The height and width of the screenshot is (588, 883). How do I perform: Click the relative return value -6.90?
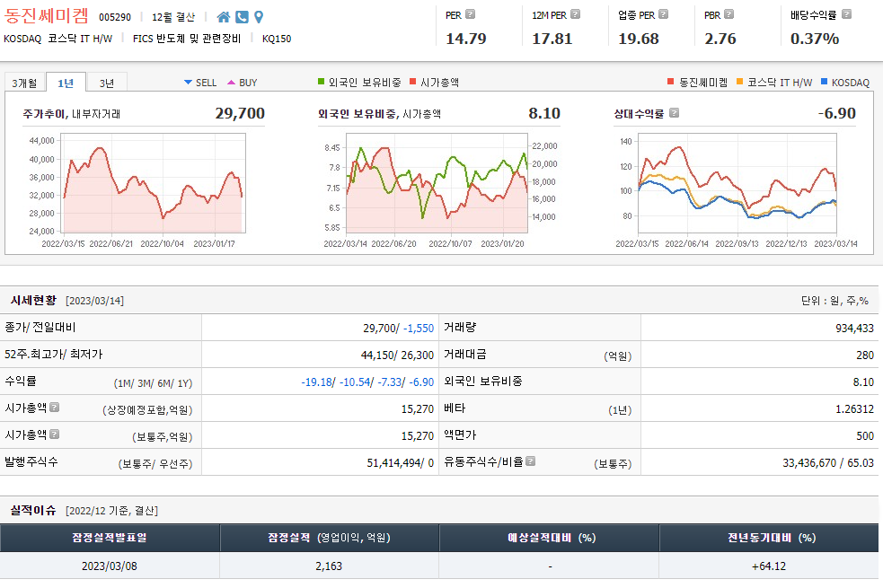click(837, 113)
